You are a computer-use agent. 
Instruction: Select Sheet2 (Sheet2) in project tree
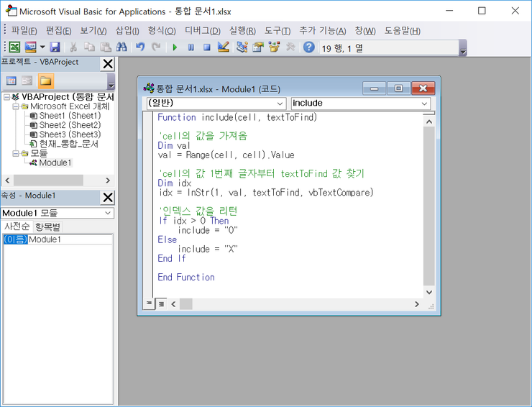click(70, 125)
